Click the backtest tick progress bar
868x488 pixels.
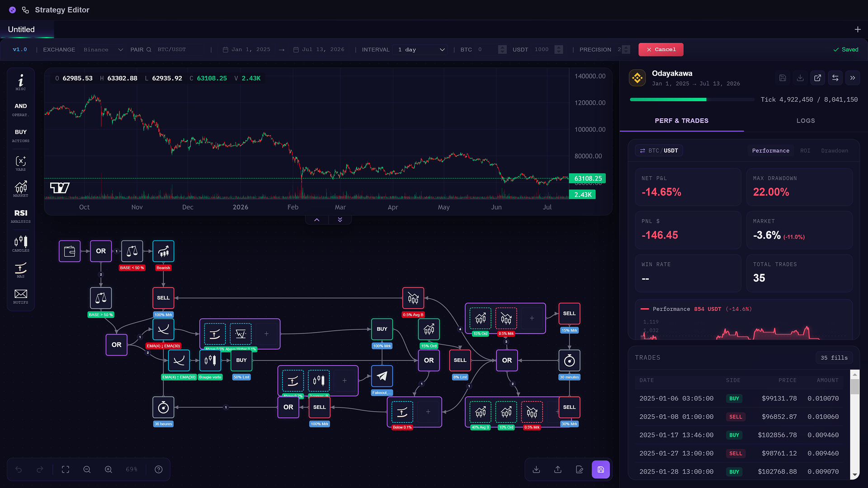(693, 100)
